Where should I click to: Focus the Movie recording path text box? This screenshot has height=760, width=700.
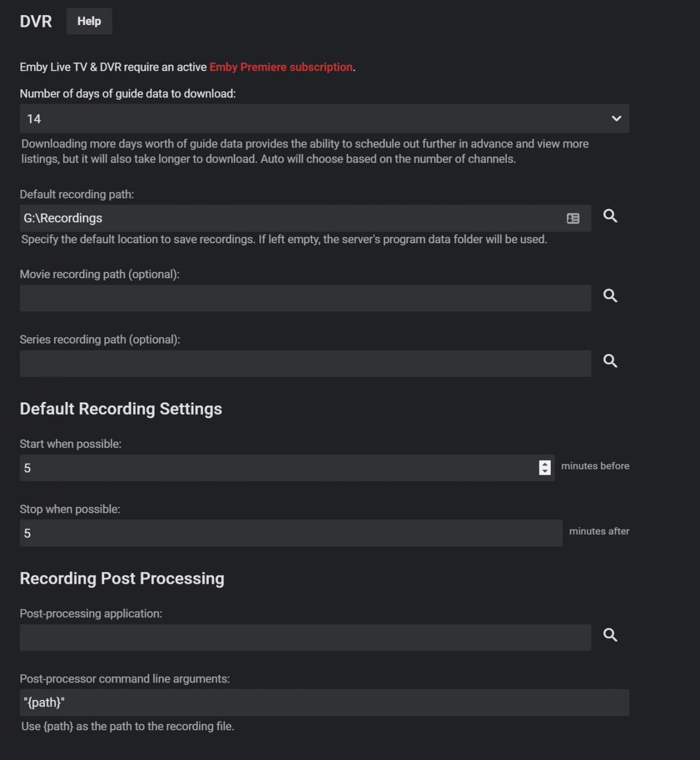tap(305, 298)
